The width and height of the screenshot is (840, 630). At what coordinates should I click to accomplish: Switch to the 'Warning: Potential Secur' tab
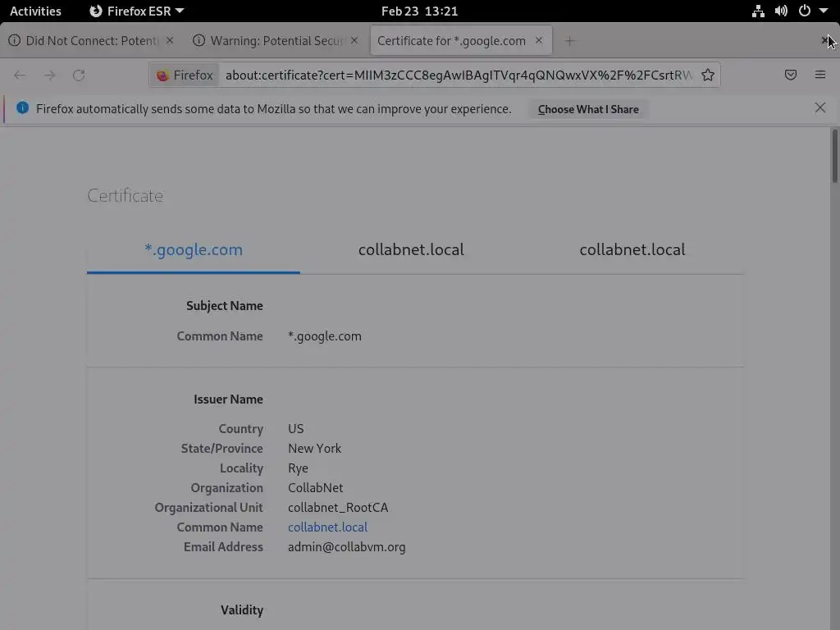tap(276, 41)
